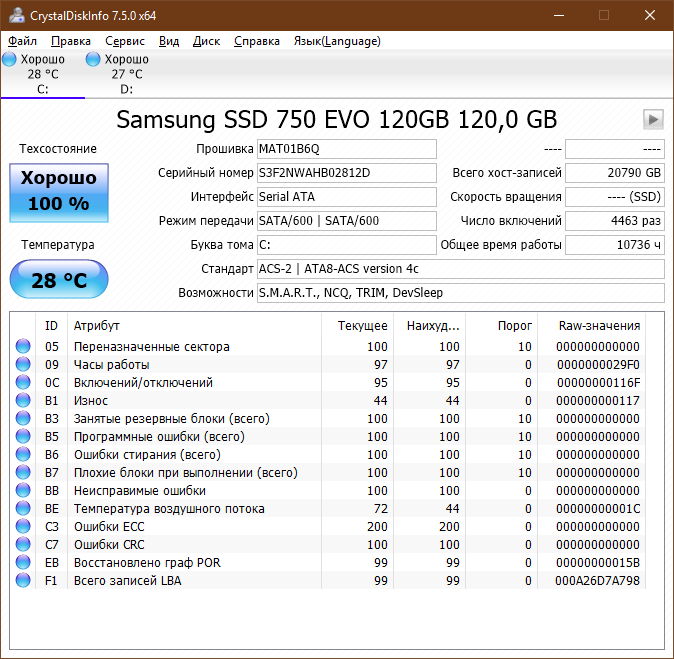Viewport: 674px width, 659px height.
Task: Click status dot for Всего записей LBA
Action: click(23, 580)
